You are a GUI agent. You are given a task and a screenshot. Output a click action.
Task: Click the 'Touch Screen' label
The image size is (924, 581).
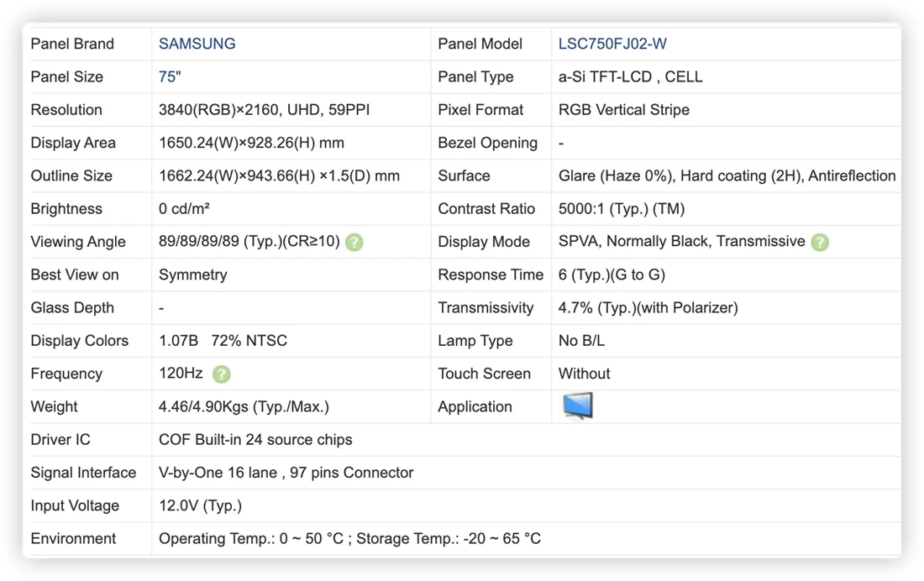pos(484,374)
